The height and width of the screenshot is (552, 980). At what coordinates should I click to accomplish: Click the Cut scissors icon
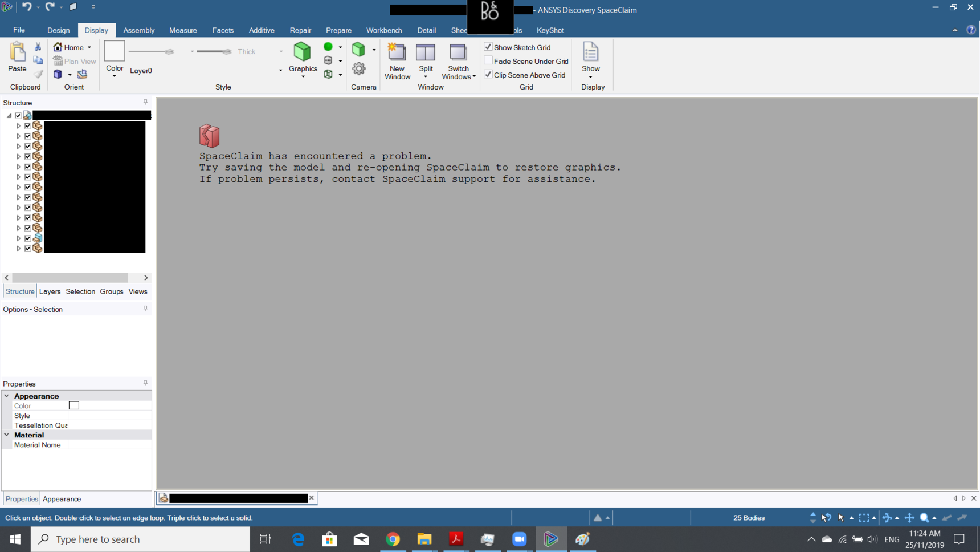[38, 47]
